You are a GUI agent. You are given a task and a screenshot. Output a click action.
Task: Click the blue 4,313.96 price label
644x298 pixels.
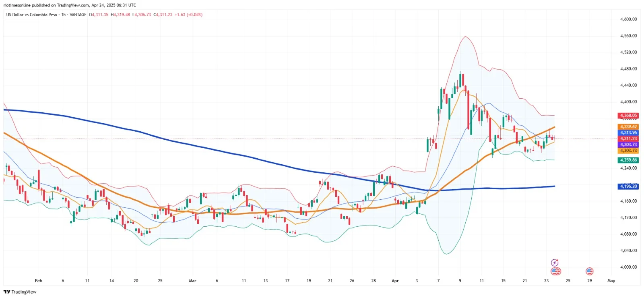628,132
